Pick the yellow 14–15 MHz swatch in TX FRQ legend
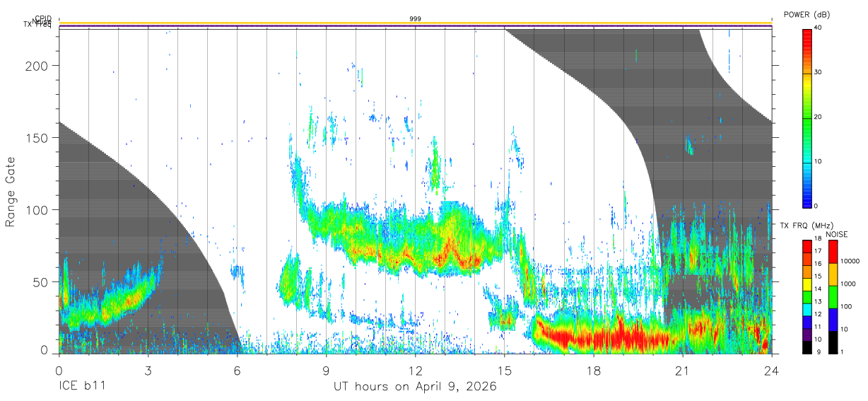 (807, 284)
